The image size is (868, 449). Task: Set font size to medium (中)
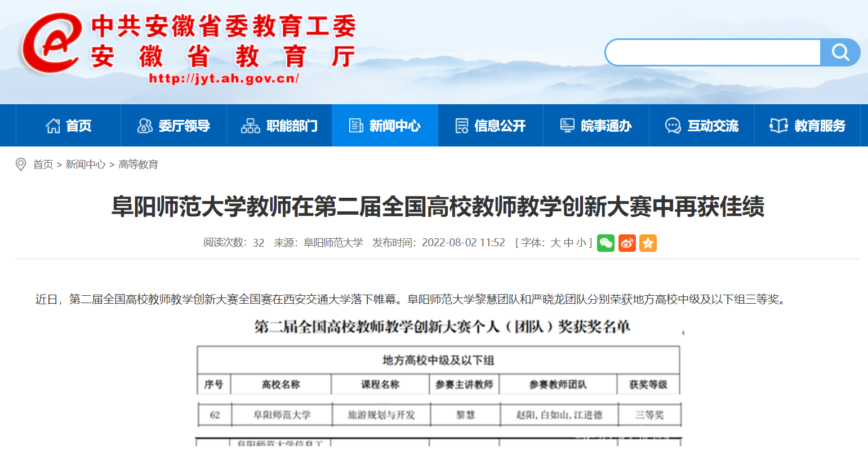click(x=568, y=243)
